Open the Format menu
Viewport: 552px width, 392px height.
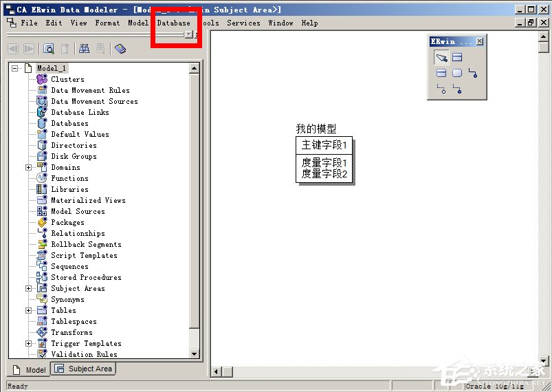(107, 23)
